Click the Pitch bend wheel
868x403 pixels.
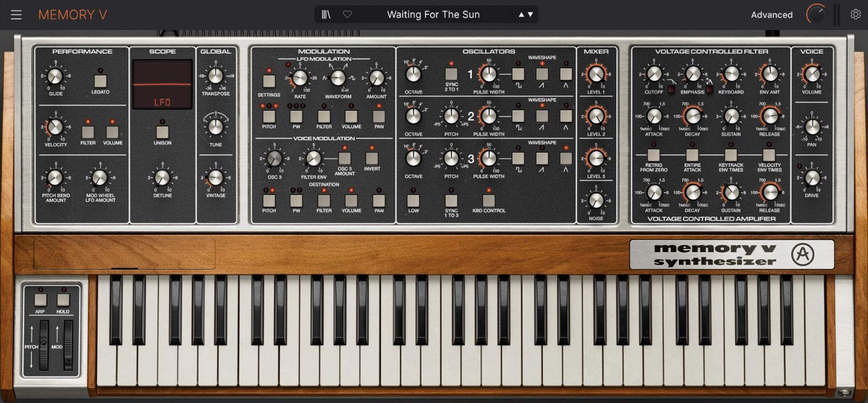coord(44,345)
